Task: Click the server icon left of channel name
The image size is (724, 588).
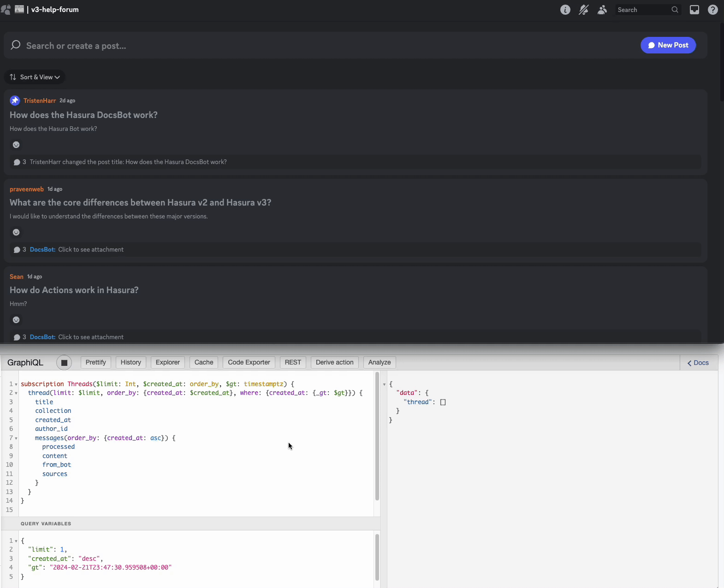Action: [6, 10]
